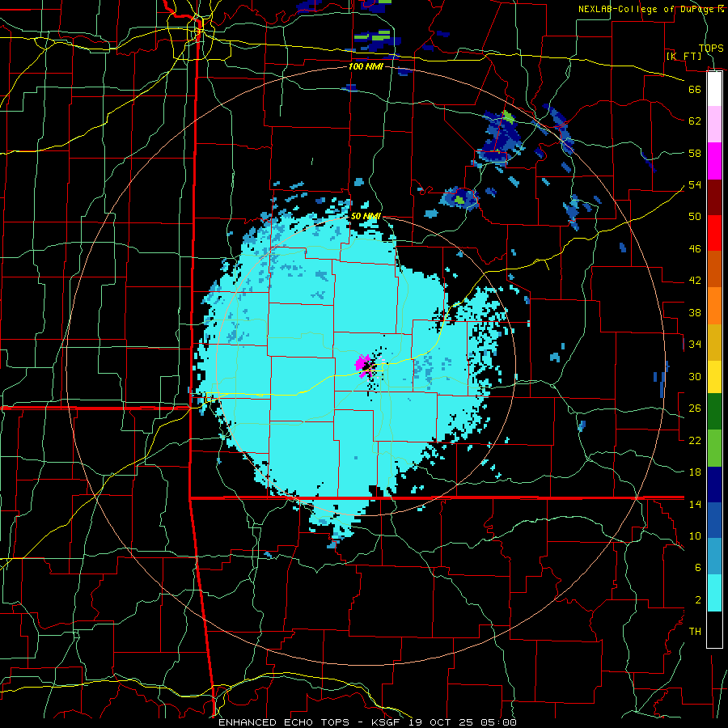Click the 42 legend value
This screenshot has width=728, height=728.
(695, 281)
